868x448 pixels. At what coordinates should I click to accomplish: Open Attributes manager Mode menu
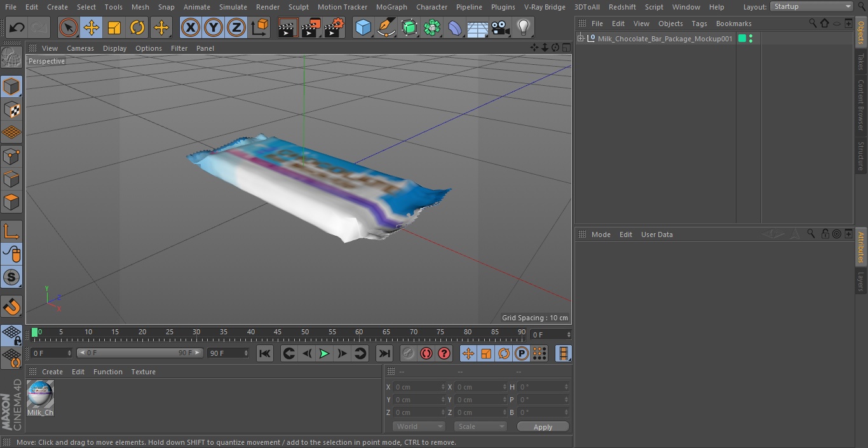(x=600, y=234)
